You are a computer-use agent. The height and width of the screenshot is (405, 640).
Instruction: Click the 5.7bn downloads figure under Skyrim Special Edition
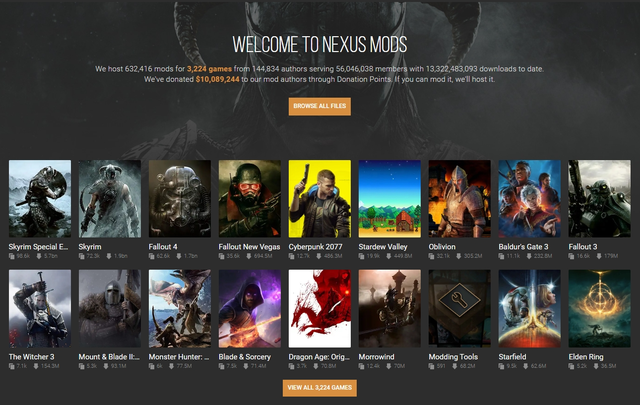51,256
